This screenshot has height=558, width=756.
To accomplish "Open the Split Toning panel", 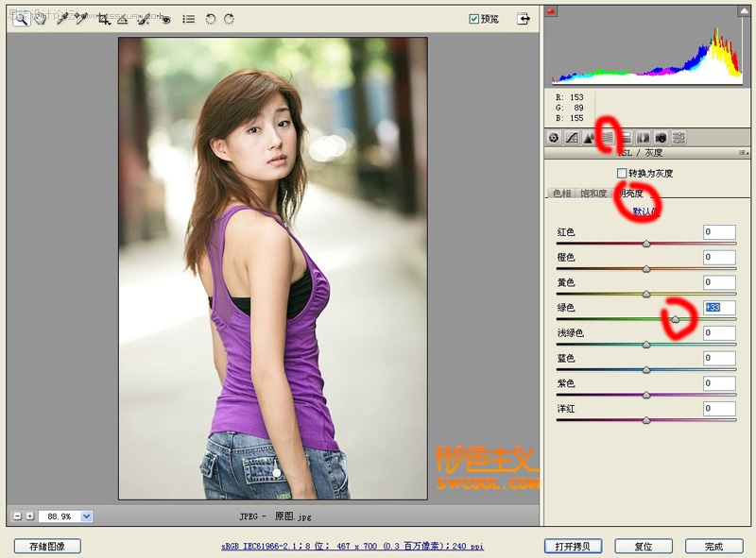I will (x=625, y=138).
